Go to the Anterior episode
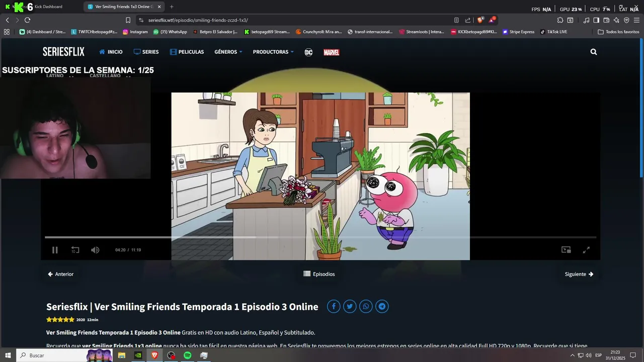The height and width of the screenshot is (362, 644). [x=60, y=274]
